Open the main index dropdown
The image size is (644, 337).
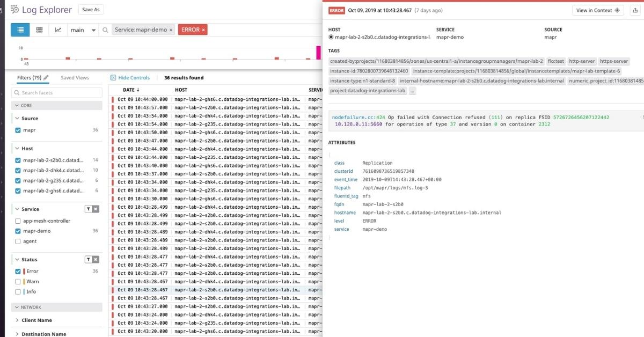[83, 30]
